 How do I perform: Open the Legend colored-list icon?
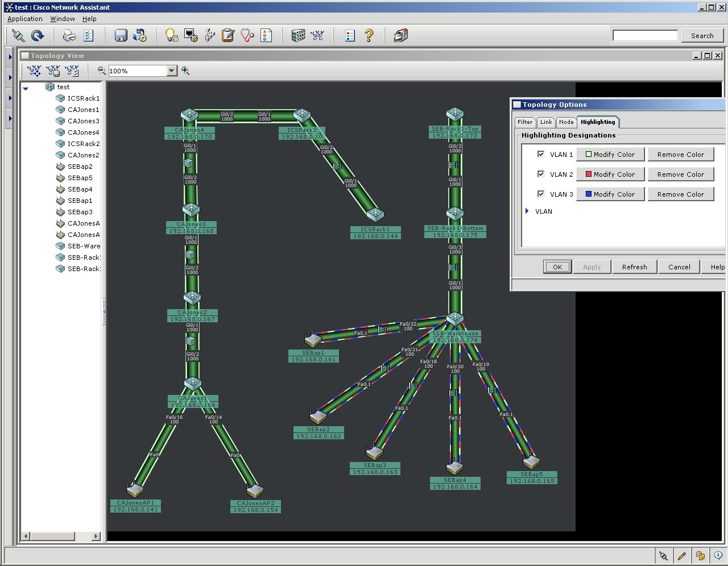pyautogui.click(x=350, y=36)
